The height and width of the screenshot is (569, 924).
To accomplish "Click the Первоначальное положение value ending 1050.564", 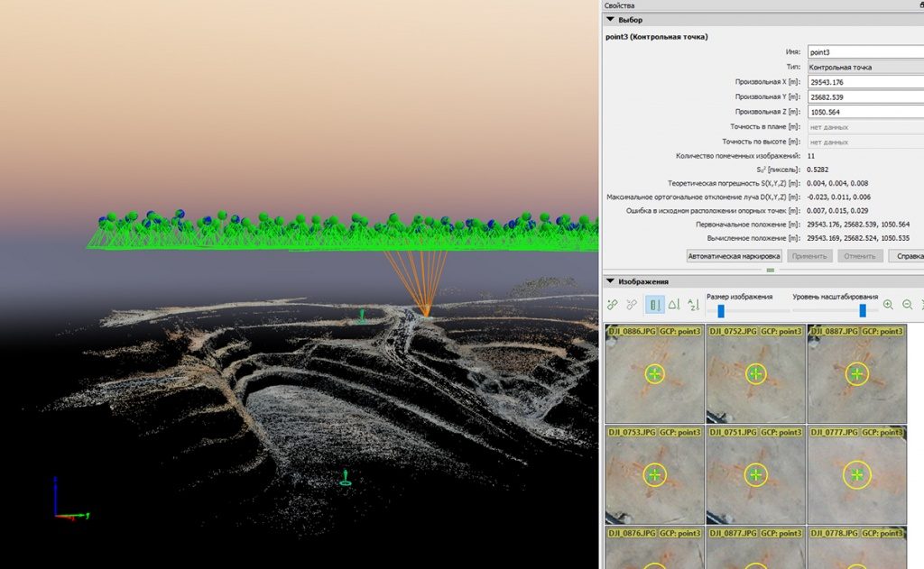I will [x=858, y=225].
